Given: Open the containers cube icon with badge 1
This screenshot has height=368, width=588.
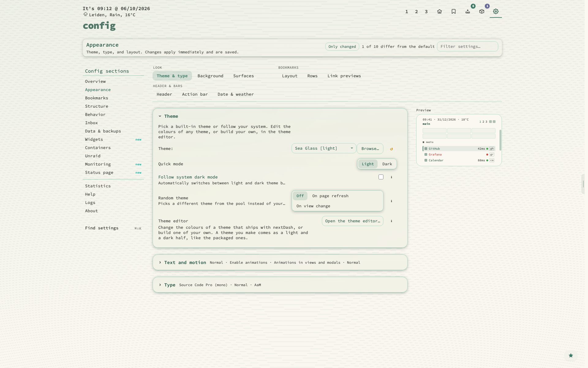Looking at the screenshot, I should tap(482, 11).
